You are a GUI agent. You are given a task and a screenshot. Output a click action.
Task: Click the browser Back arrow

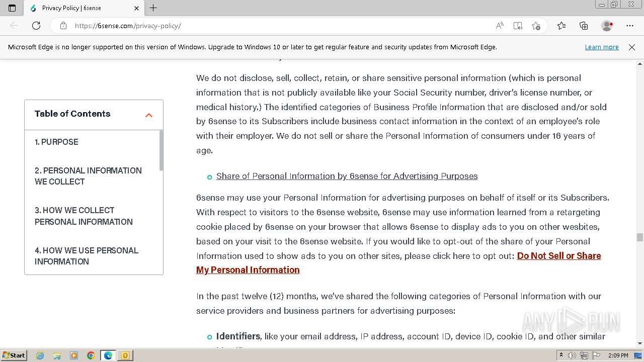pos(14,26)
